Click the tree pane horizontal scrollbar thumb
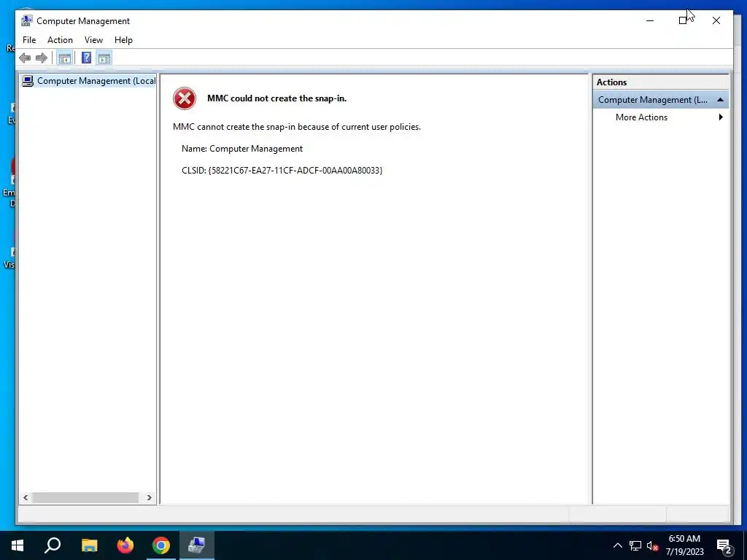This screenshot has height=560, width=747. (x=85, y=497)
